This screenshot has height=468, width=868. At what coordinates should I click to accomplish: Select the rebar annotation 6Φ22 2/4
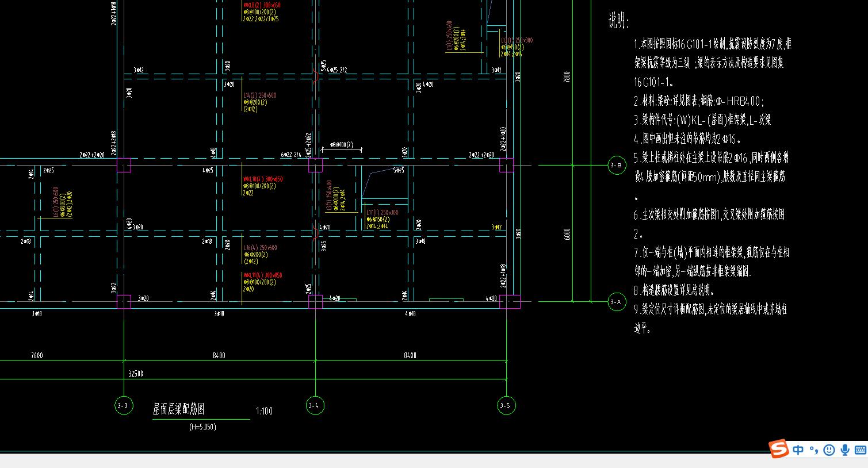[291, 155]
